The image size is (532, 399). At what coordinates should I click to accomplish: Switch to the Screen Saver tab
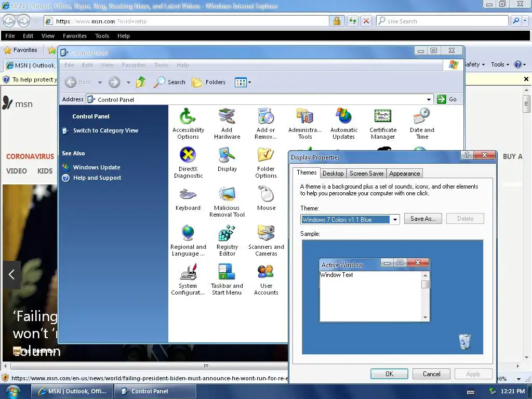coord(366,174)
